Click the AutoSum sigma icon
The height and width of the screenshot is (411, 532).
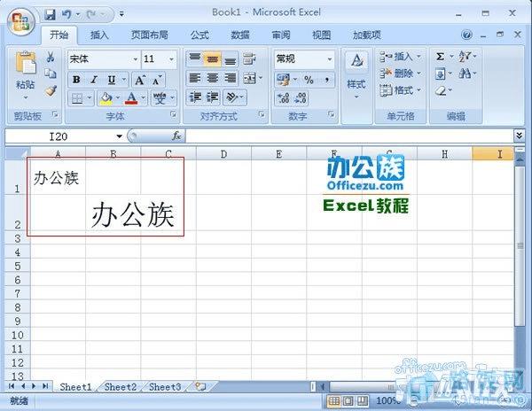440,57
